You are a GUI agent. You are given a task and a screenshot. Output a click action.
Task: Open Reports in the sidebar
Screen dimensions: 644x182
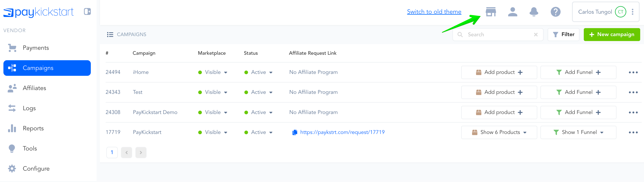point(47,128)
